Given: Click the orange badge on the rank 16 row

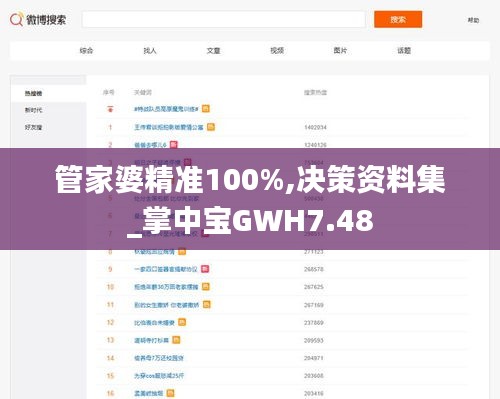Looking at the screenshot, I should tap(170, 393).
